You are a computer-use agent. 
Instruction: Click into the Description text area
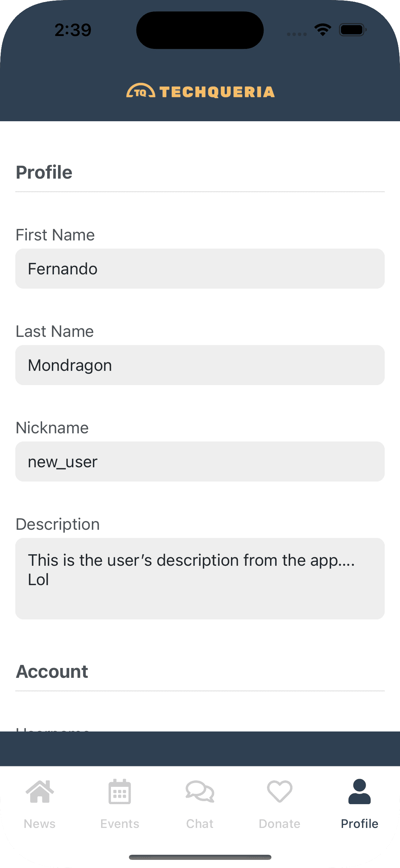pos(200,578)
